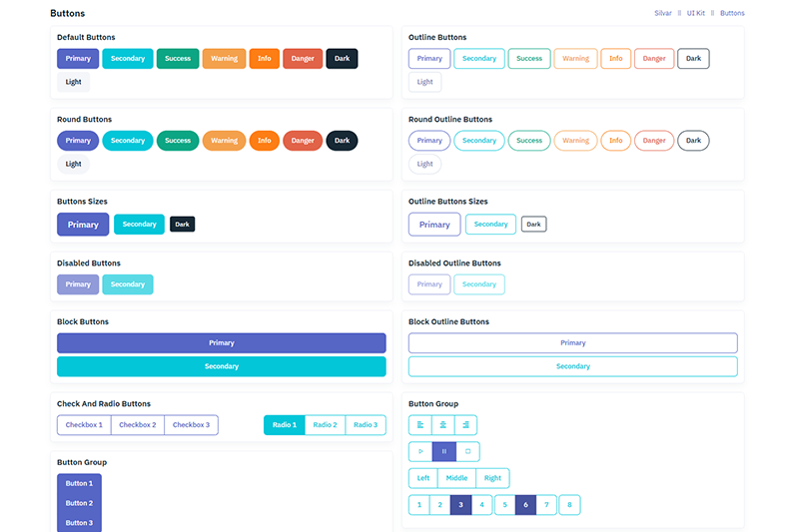The height and width of the screenshot is (532, 799).
Task: Choose the Middle button in the group
Action: pyautogui.click(x=456, y=478)
